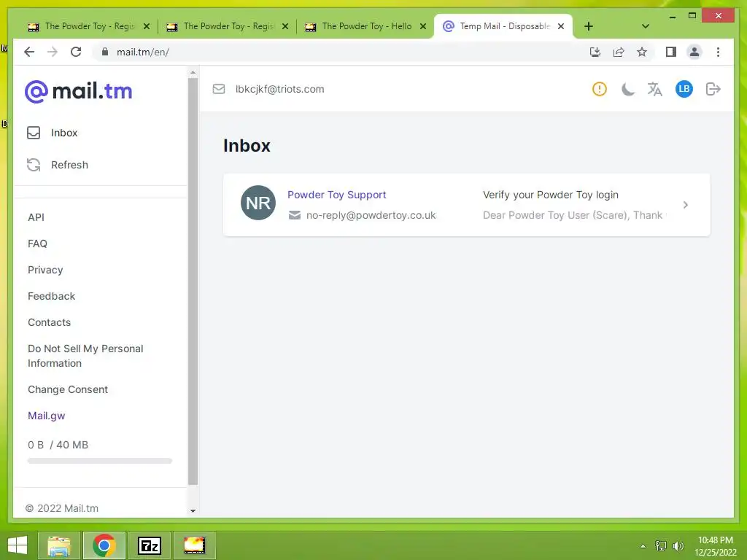Share this page icon

tap(619, 52)
